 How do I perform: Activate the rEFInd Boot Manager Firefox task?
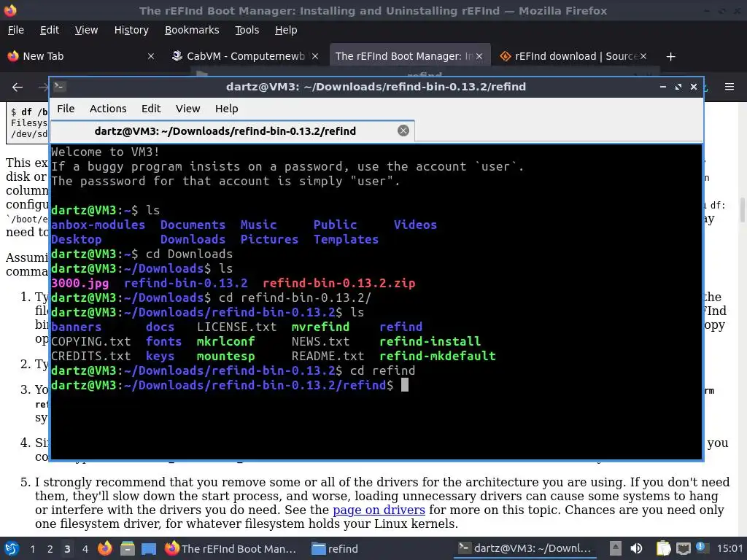[231, 548]
